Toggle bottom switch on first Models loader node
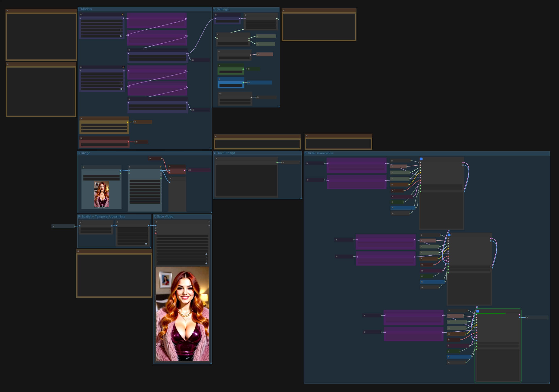559x392 pixels. pos(121,36)
